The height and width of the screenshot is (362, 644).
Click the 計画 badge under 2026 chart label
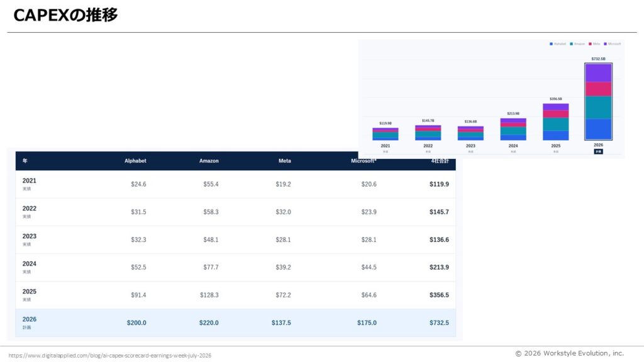(x=599, y=151)
